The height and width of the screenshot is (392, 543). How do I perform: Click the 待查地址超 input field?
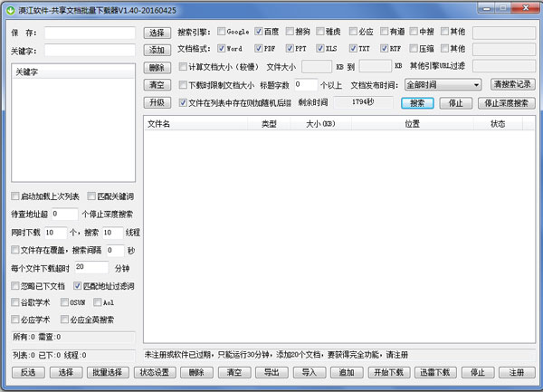pyautogui.click(x=65, y=214)
